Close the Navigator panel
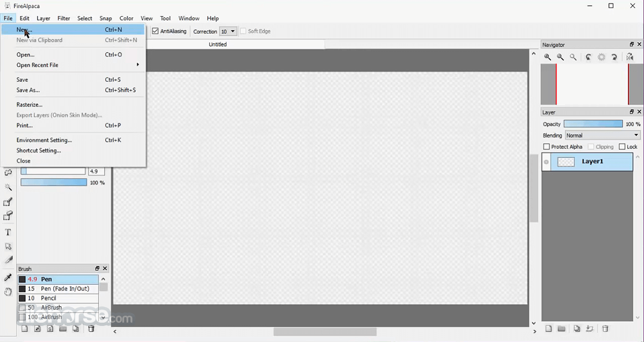644x342 pixels. tap(639, 44)
